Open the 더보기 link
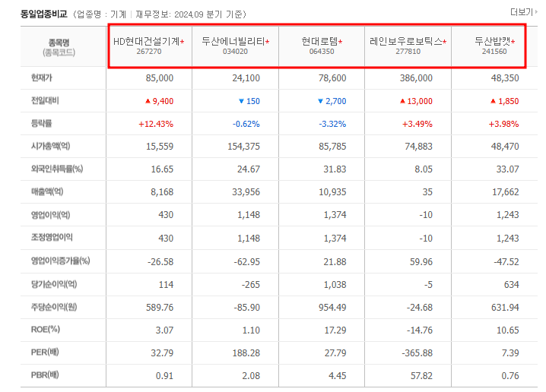Screen dimensions: 546x392 tap(523, 12)
